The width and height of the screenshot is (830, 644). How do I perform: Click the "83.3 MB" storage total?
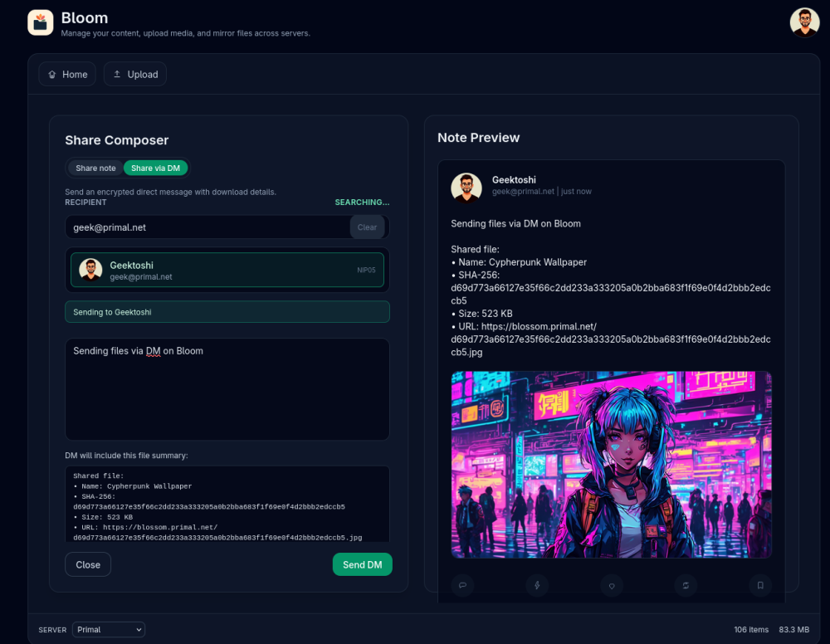[x=794, y=630]
